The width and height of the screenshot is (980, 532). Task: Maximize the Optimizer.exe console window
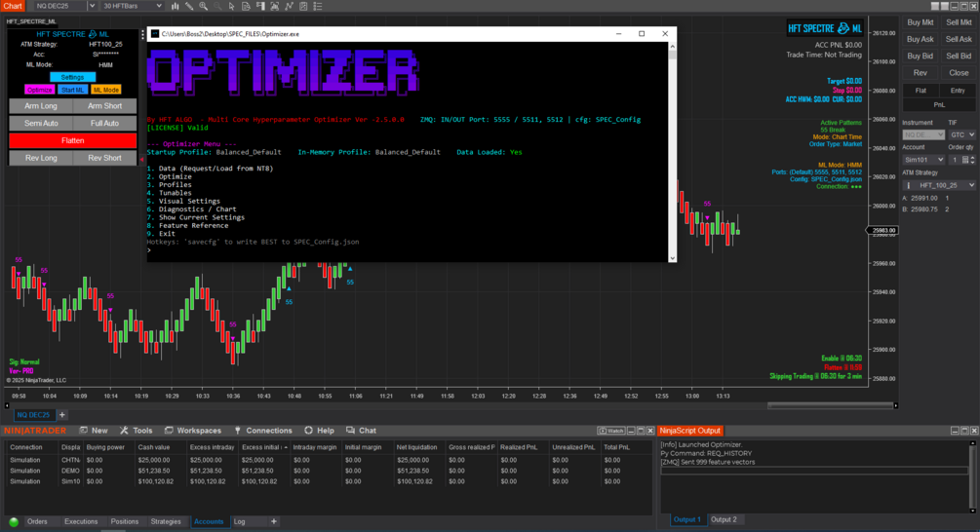pyautogui.click(x=642, y=34)
